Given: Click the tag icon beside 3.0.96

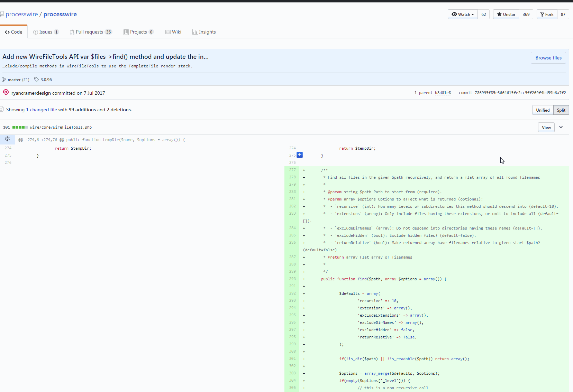Looking at the screenshot, I should coord(37,80).
